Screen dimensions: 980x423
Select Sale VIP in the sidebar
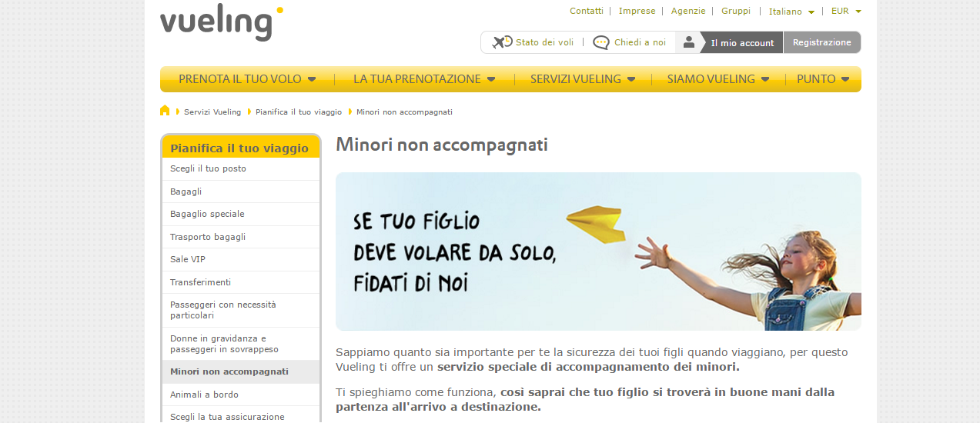[x=241, y=259]
